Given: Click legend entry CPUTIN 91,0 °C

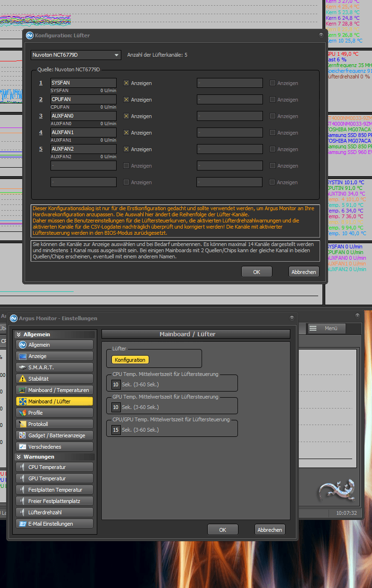Looking at the screenshot, I should 345,187.
